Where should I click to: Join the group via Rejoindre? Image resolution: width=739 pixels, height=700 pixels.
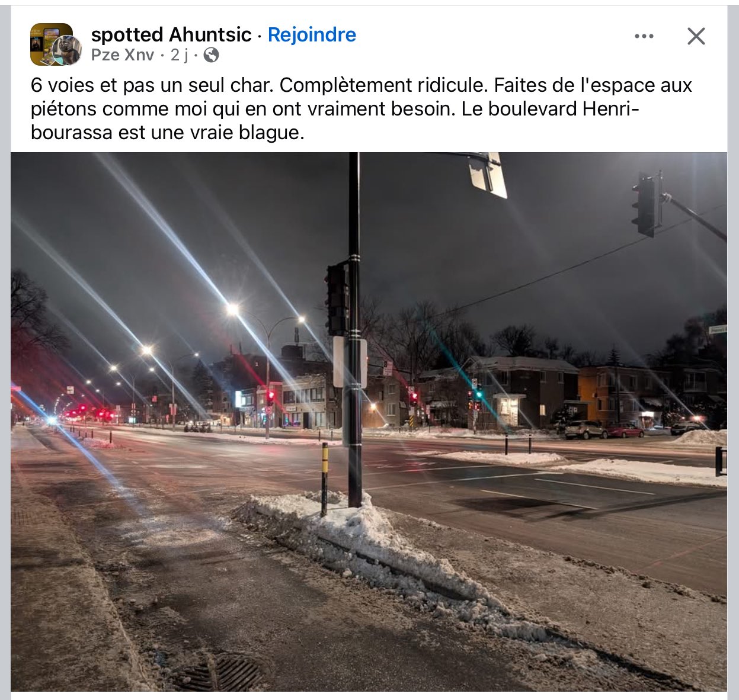[312, 34]
